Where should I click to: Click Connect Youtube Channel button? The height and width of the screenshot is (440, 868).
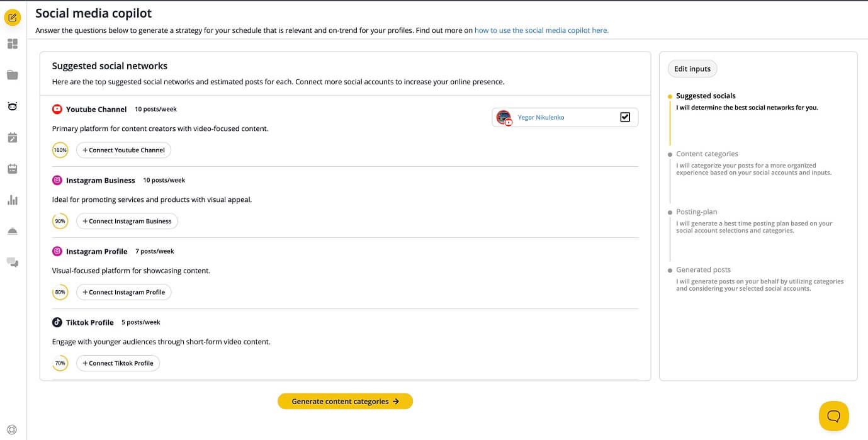tap(123, 150)
